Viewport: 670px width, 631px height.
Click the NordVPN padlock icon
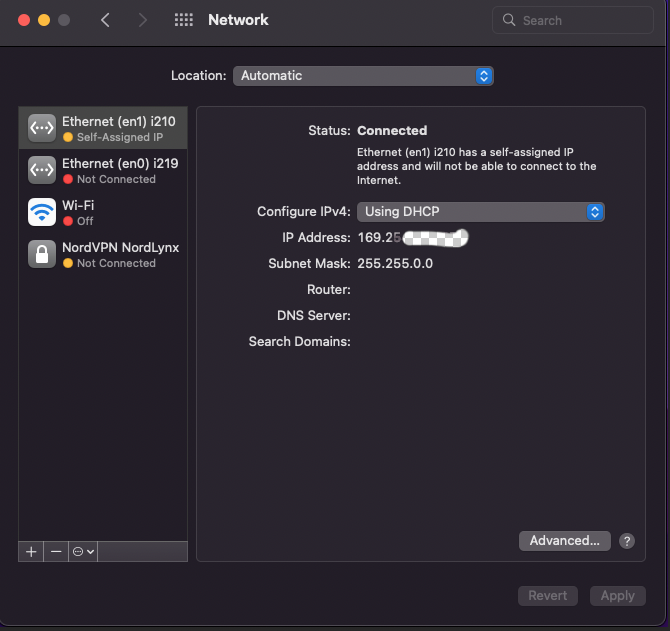42,254
